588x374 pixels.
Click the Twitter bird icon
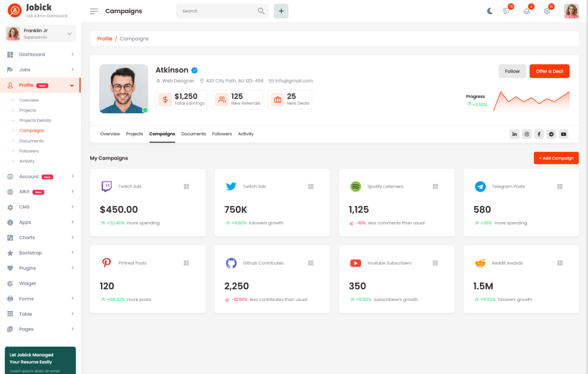(x=231, y=186)
